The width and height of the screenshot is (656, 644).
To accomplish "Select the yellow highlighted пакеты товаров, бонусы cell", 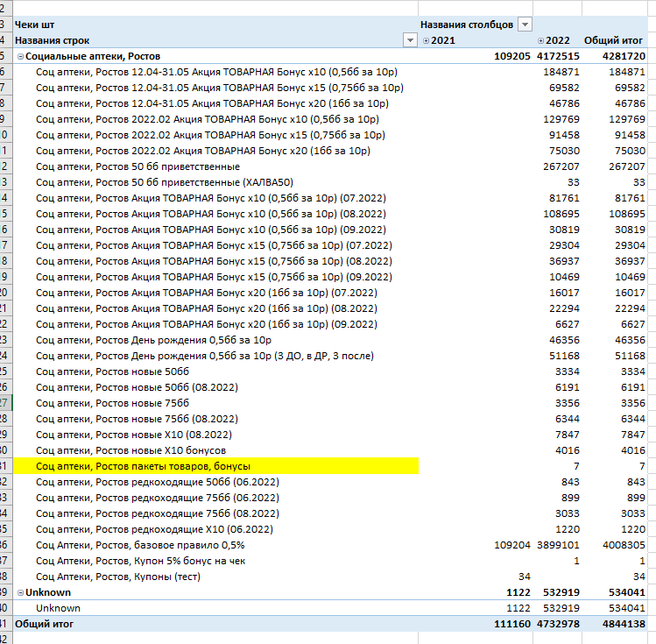I will 215,466.
